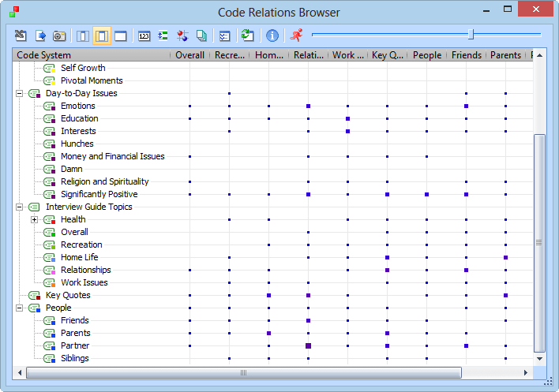Click the export document arrow icon

click(x=40, y=35)
